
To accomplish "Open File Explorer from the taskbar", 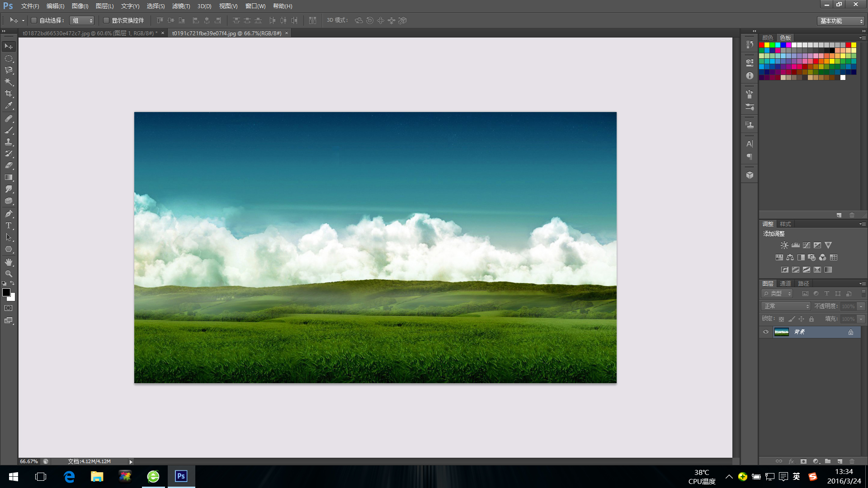I will tap(97, 477).
